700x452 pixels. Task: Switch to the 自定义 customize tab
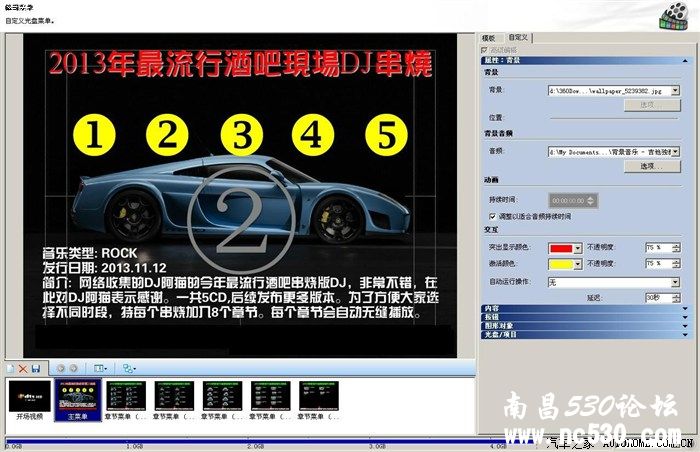pos(518,38)
